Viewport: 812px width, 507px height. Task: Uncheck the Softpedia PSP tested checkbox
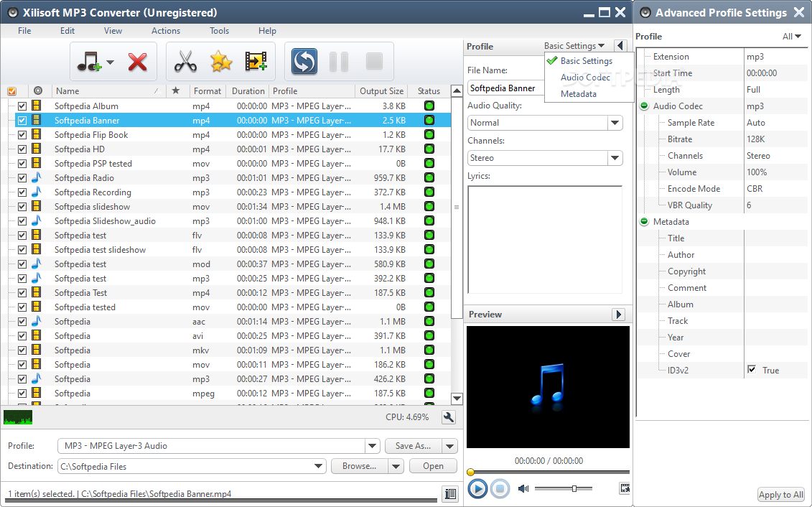click(22, 164)
